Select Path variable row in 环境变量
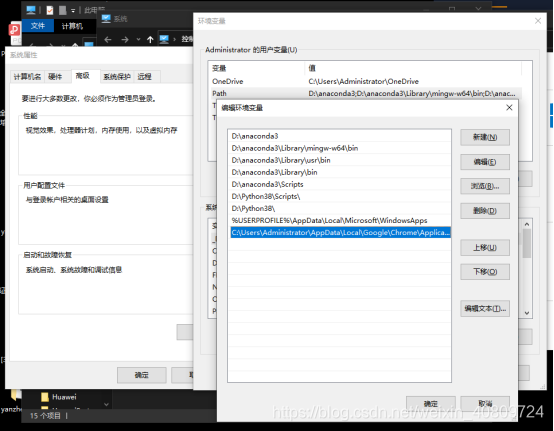 coord(366,93)
